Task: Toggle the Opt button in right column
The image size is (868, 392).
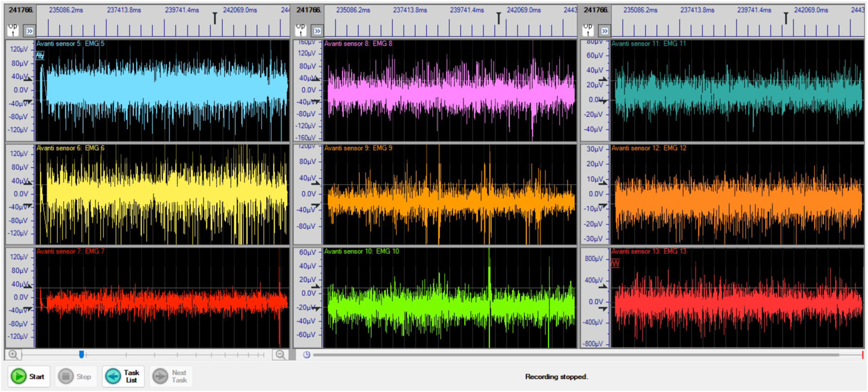Action: (x=588, y=30)
